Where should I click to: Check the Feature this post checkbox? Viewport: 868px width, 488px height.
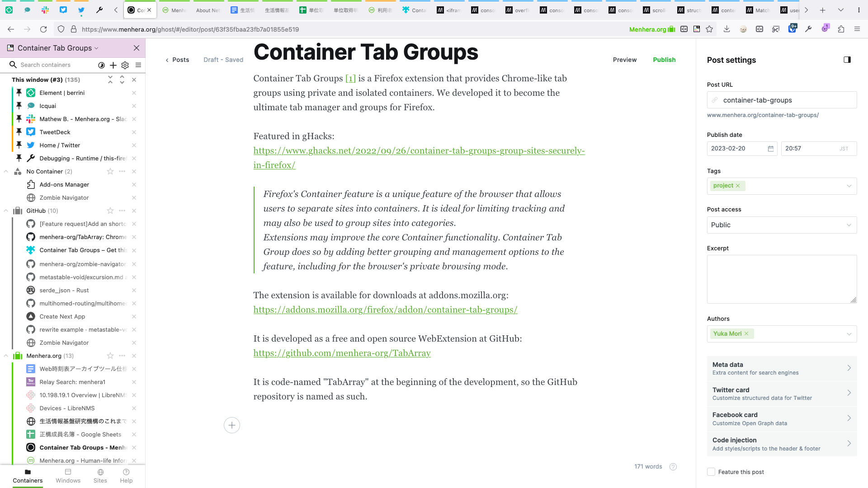coord(711,472)
